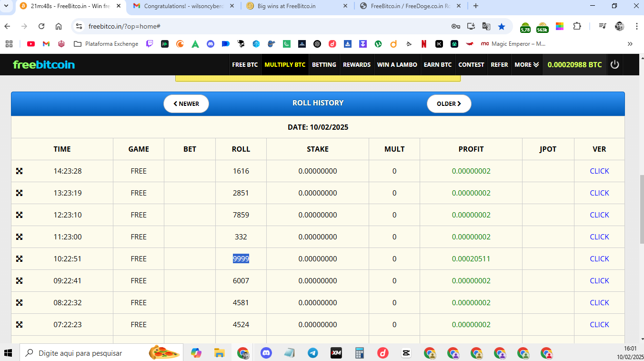The width and height of the screenshot is (644, 361).
Task: Open the Magic Emperor bookmark
Action: click(513, 44)
